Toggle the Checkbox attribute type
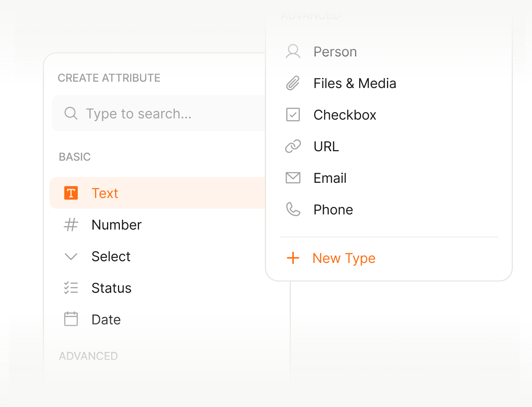 click(x=345, y=115)
